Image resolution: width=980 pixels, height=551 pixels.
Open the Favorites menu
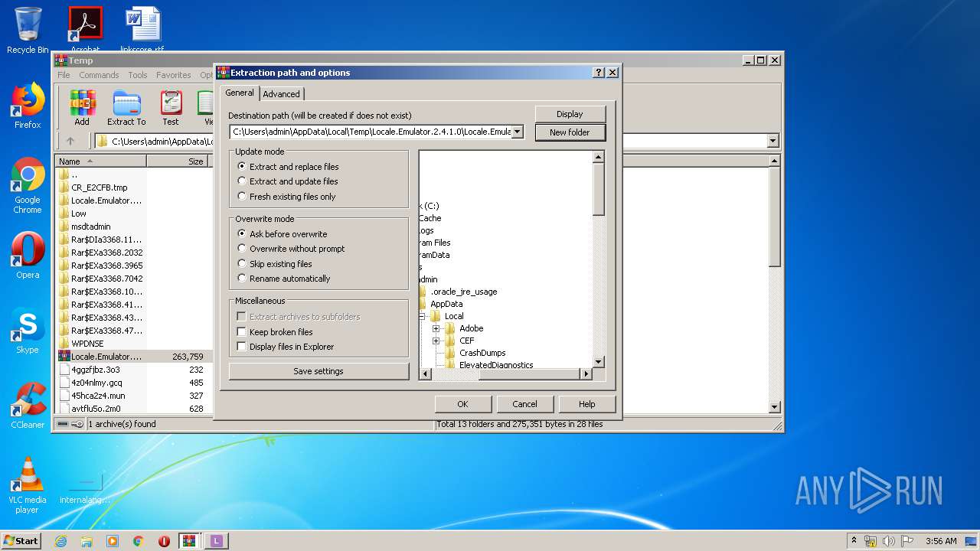coord(174,75)
